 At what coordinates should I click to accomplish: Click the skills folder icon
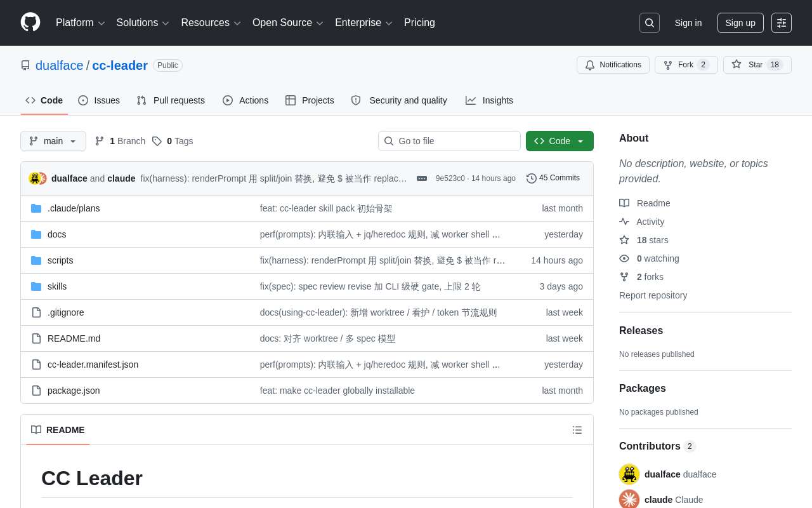click(36, 286)
